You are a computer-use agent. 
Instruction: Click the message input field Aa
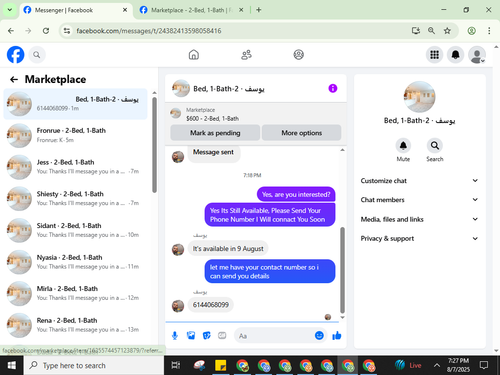(280, 336)
